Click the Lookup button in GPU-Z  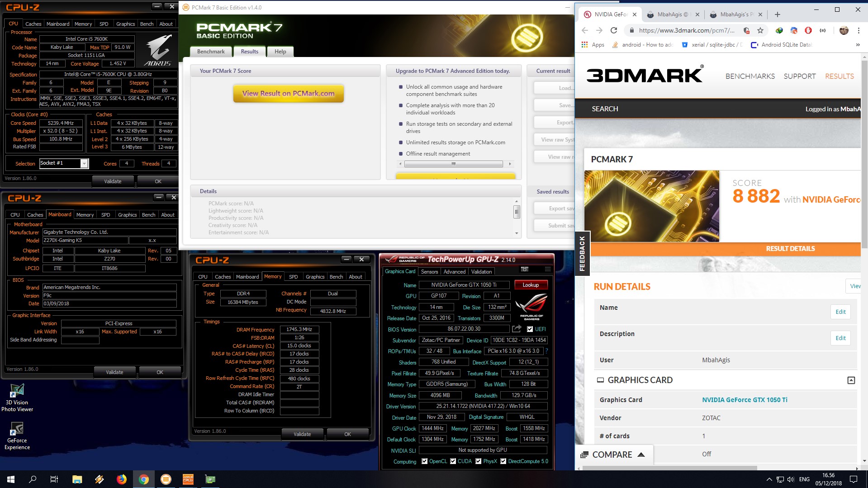point(531,285)
